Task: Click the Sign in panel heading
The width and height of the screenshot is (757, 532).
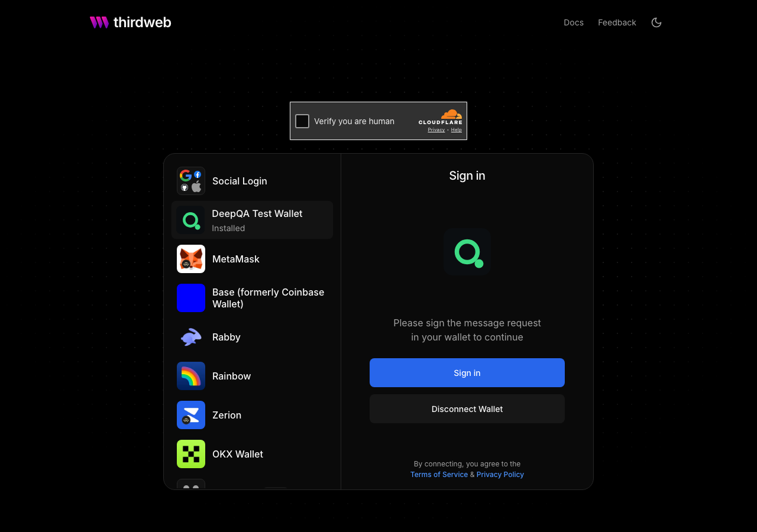Action: point(467,176)
